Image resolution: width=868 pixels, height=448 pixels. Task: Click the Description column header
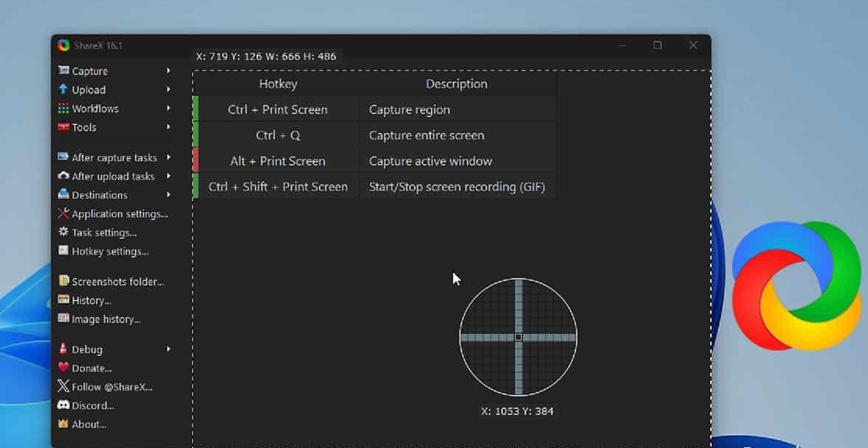[x=457, y=83]
